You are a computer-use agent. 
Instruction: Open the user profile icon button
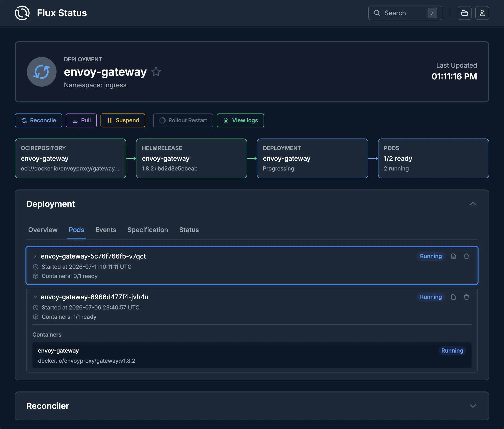(482, 13)
